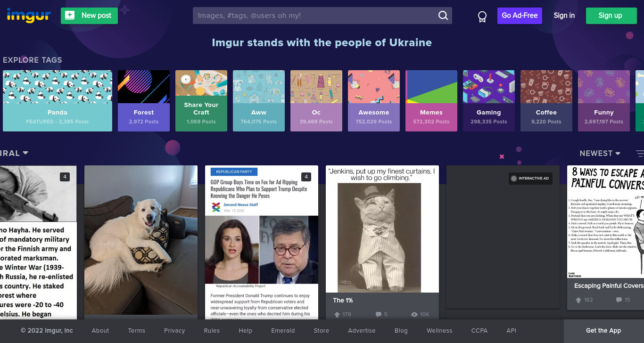Open comments icon showing 15

tap(619, 300)
